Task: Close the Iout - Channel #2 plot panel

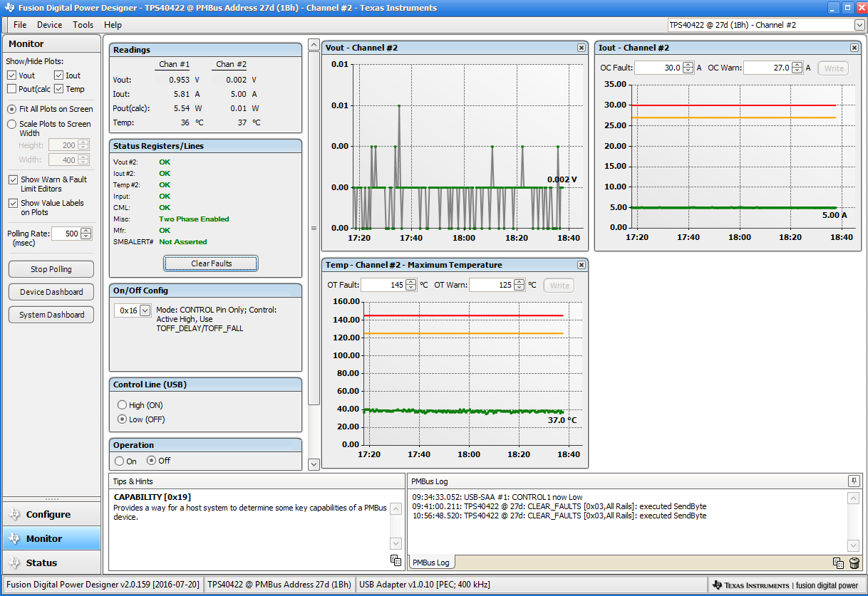Action: tap(854, 48)
